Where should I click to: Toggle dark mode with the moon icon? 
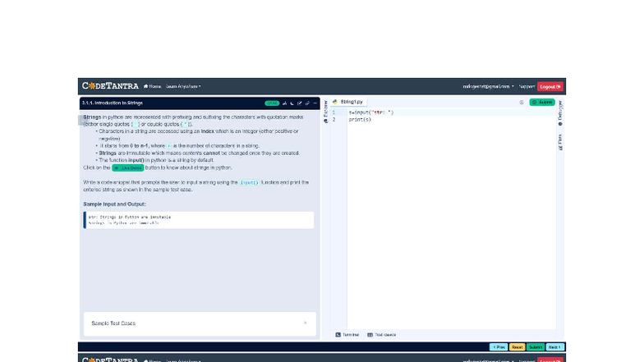tap(292, 103)
